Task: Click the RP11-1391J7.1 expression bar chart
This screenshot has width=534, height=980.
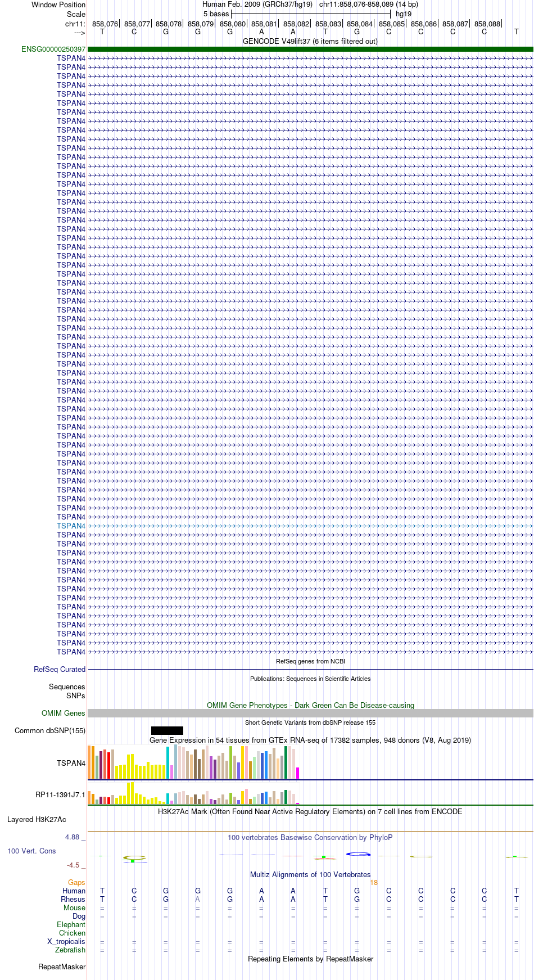Action: [x=194, y=793]
